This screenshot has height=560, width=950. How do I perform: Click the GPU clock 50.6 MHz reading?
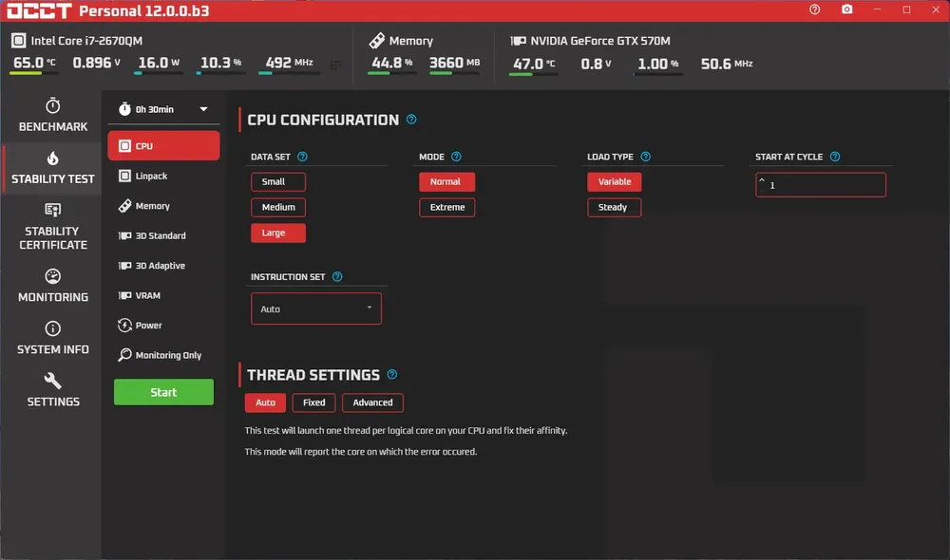727,65
